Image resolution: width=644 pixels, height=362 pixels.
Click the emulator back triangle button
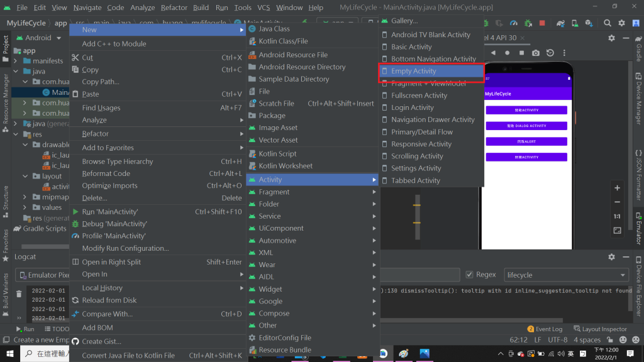pos(493,53)
